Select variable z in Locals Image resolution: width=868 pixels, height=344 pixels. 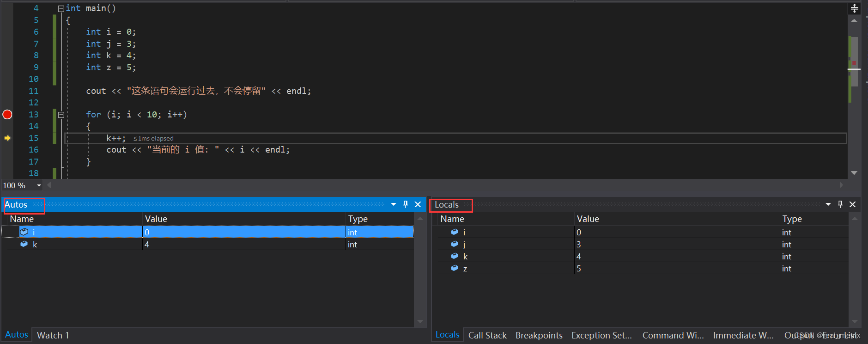643,268
